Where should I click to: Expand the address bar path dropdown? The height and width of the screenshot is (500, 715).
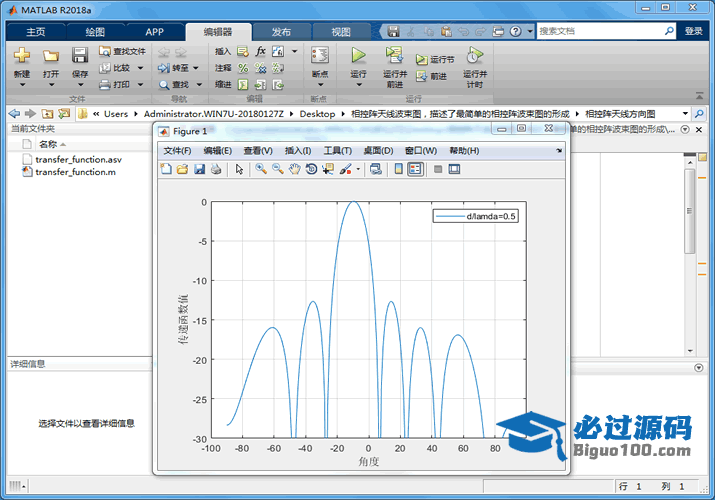point(685,113)
